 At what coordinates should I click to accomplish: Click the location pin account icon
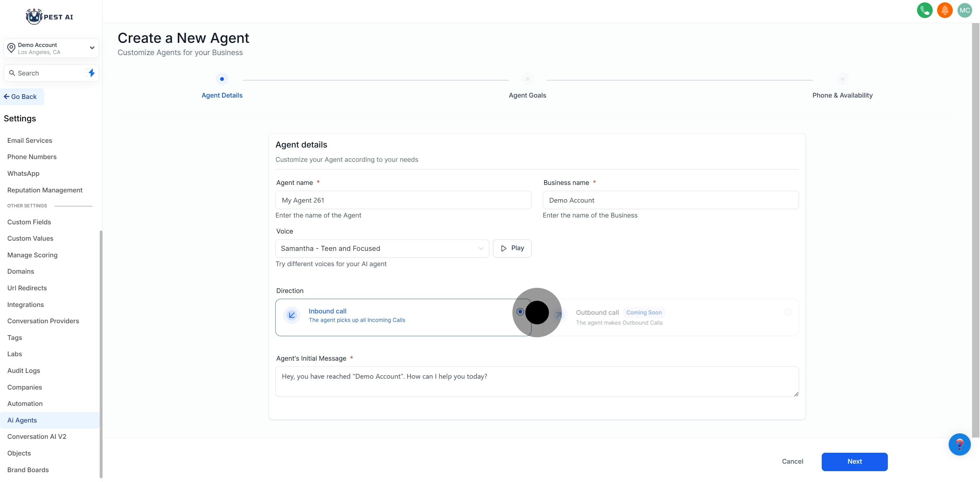(12, 48)
